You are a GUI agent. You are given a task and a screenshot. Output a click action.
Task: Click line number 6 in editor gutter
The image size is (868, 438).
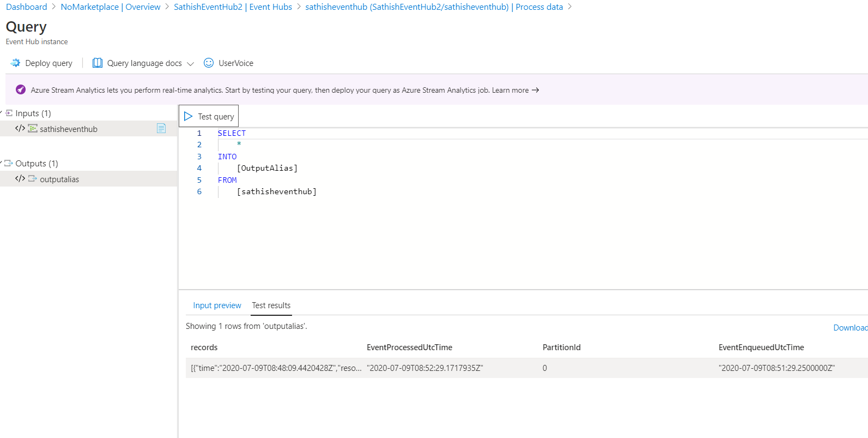pyautogui.click(x=199, y=191)
